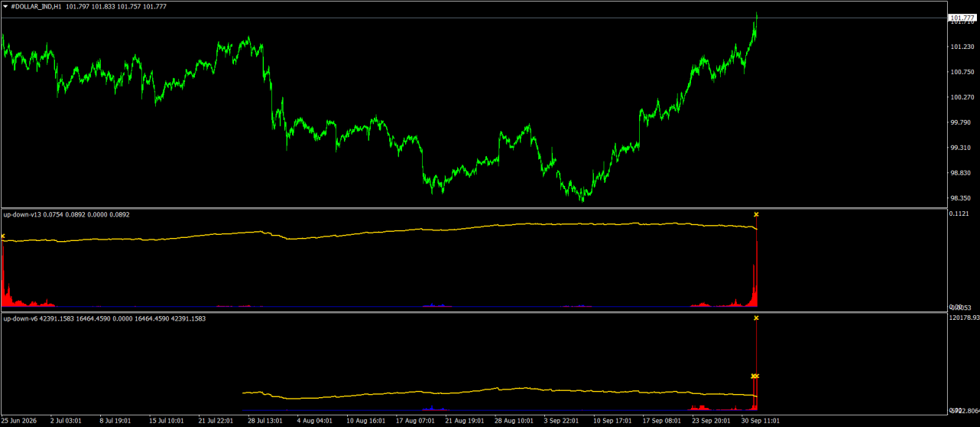
Task: Click the paired yellow X markers in up-down-v6
Action: pyautogui.click(x=754, y=376)
